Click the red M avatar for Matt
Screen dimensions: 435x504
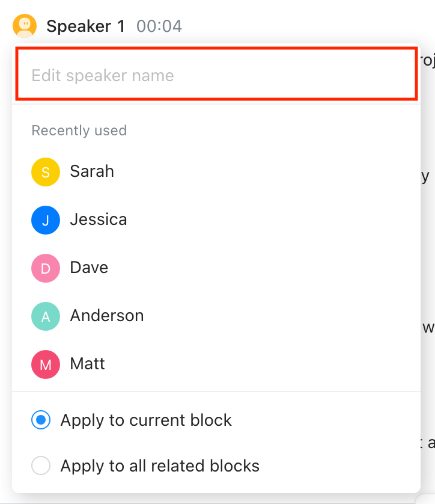46,364
